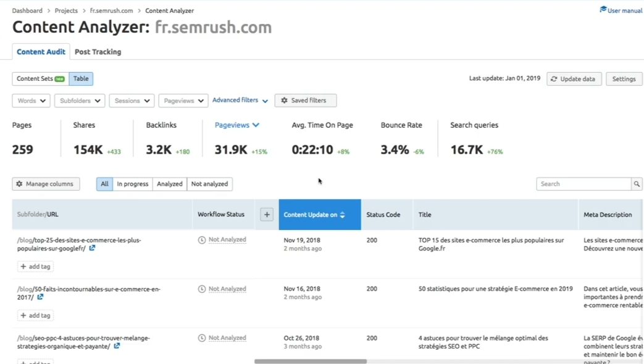
Task: Click clock icon in seo-ppc row status
Action: pos(202,337)
